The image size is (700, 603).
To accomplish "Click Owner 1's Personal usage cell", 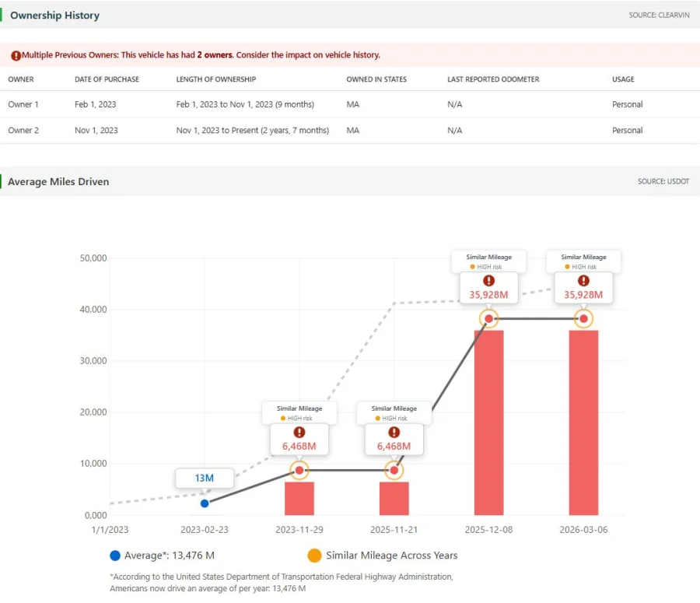I will [x=627, y=104].
